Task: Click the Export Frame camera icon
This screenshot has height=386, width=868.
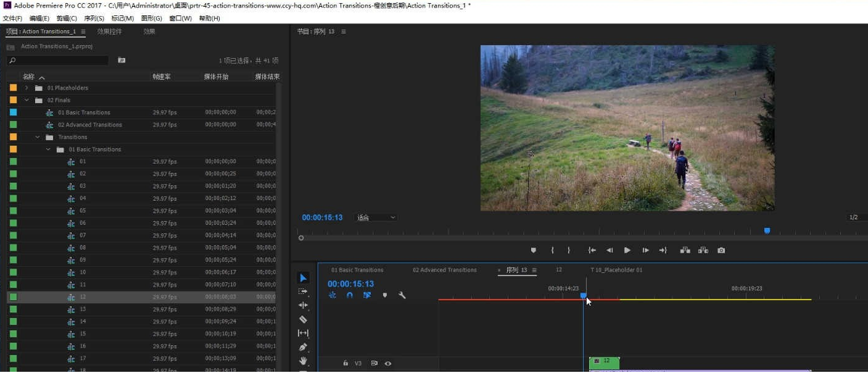Action: [721, 250]
